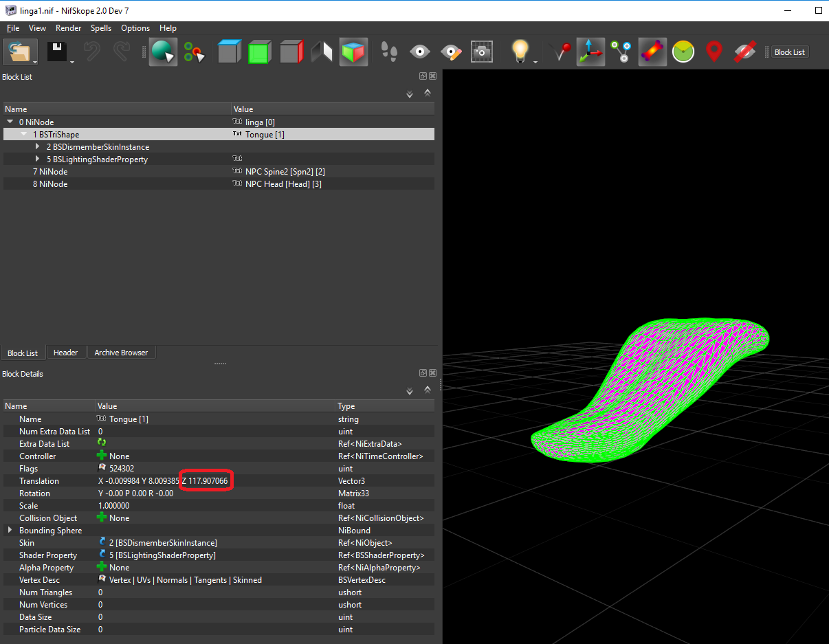Screen dimensions: 829x644
Task: Follow the Skin link 2 BSDismemberSkinInstance
Action: coord(163,542)
